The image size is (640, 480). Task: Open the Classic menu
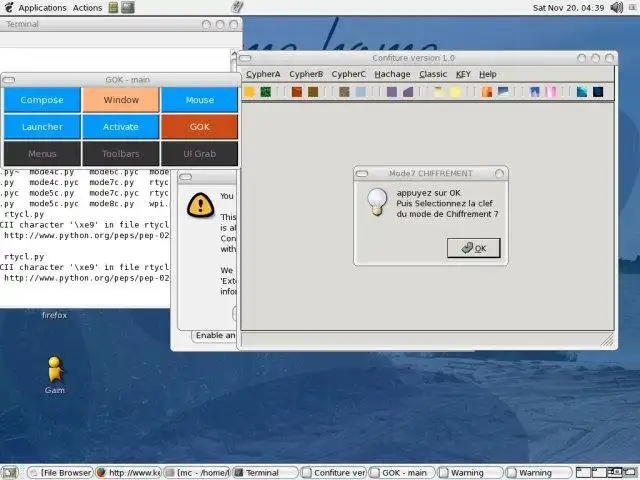tap(433, 74)
